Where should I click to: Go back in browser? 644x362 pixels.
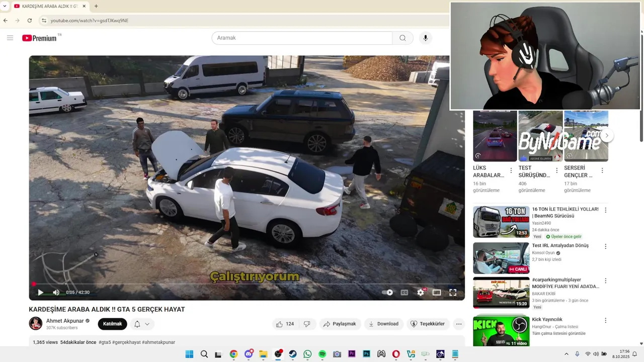6,21
